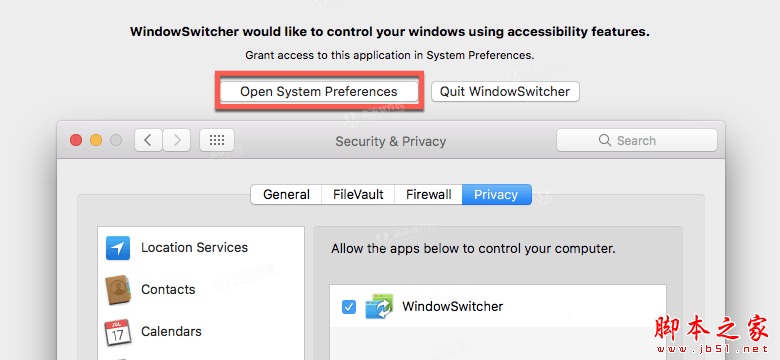Uncheck the WindowSwitcher access checkbox
This screenshot has height=360, width=780.
tap(349, 307)
